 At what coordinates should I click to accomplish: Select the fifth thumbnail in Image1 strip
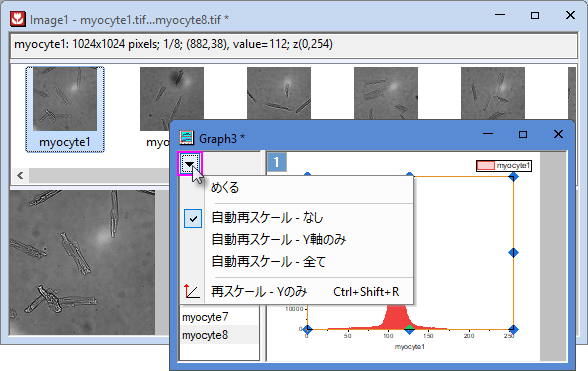tap(493, 94)
